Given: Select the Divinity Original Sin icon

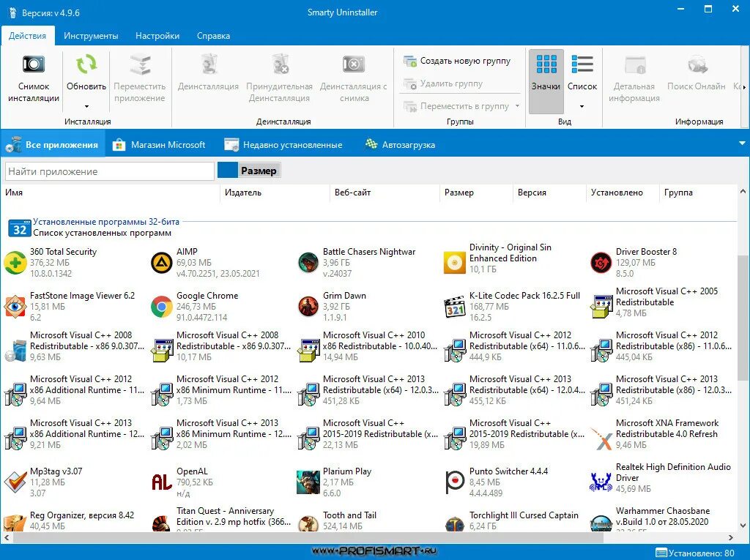Looking at the screenshot, I should click(454, 263).
